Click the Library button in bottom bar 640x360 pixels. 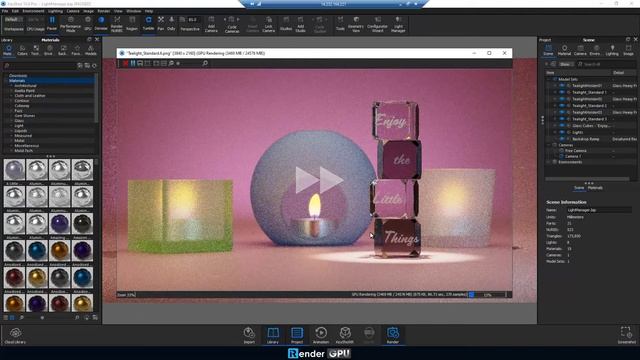273,335
